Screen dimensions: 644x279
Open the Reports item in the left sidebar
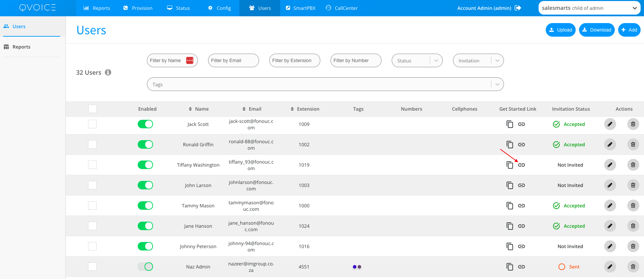click(x=21, y=47)
